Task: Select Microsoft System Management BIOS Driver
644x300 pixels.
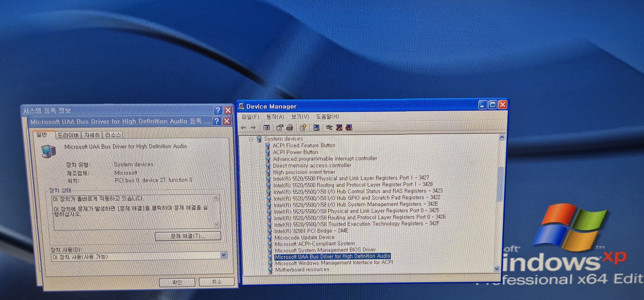Action: coord(325,250)
